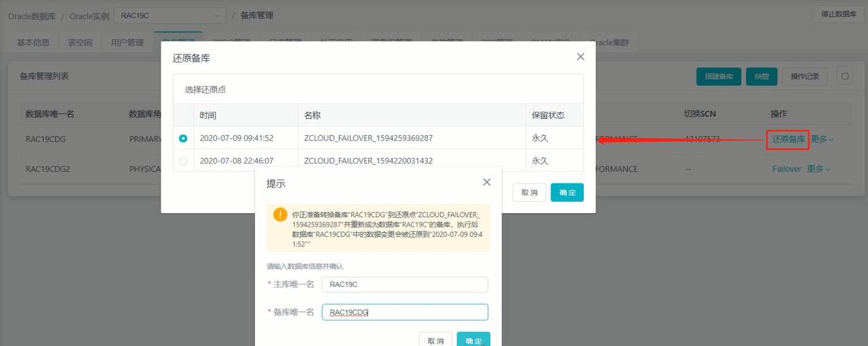Viewport: 868px width, 346px height.
Task: Expand 更多 menu for RAC19CDG2 row
Action: [818, 169]
